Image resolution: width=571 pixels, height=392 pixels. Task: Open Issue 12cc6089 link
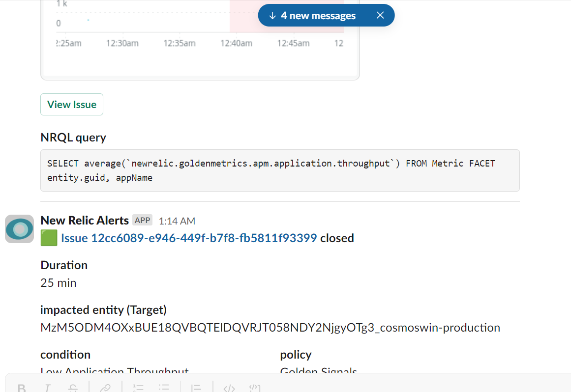(189, 238)
